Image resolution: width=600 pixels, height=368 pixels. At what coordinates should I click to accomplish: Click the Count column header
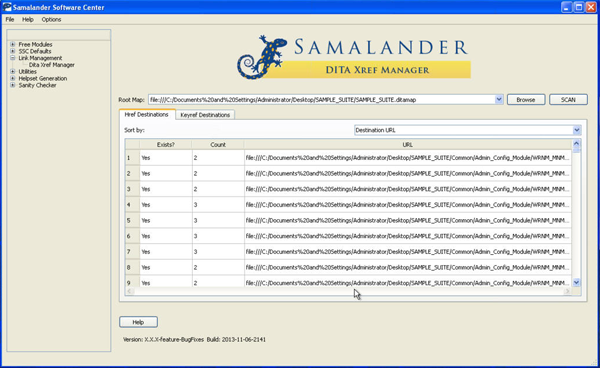[x=218, y=145]
